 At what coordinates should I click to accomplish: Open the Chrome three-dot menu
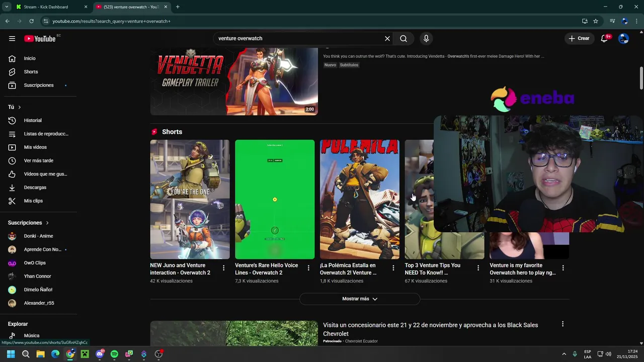637,21
